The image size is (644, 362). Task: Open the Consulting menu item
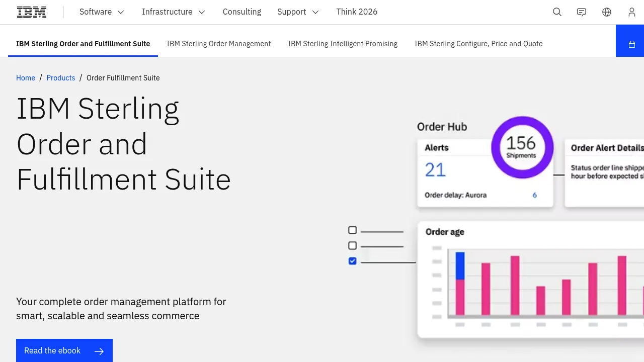(x=242, y=12)
